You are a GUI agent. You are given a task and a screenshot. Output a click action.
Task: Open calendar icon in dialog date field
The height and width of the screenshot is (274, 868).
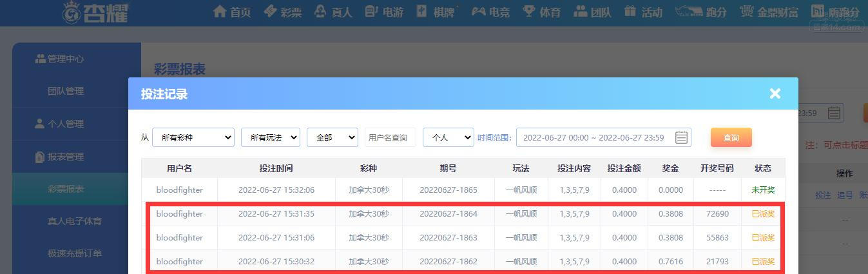pos(681,137)
